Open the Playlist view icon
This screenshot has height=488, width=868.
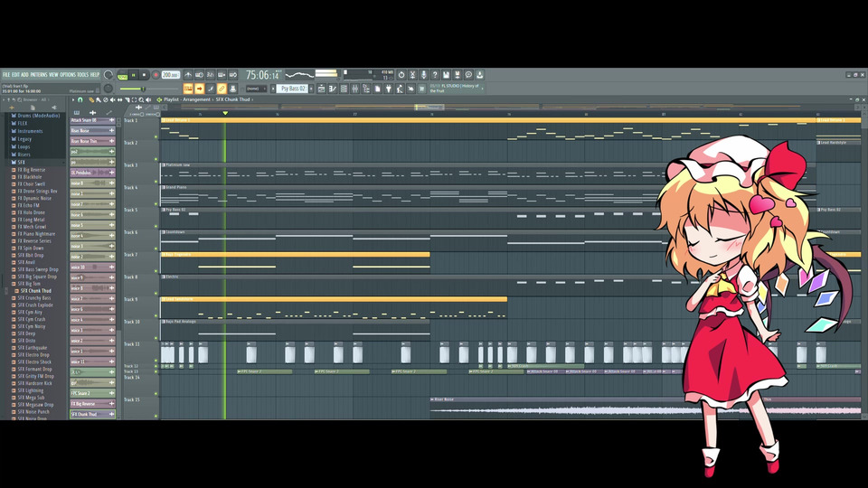321,89
